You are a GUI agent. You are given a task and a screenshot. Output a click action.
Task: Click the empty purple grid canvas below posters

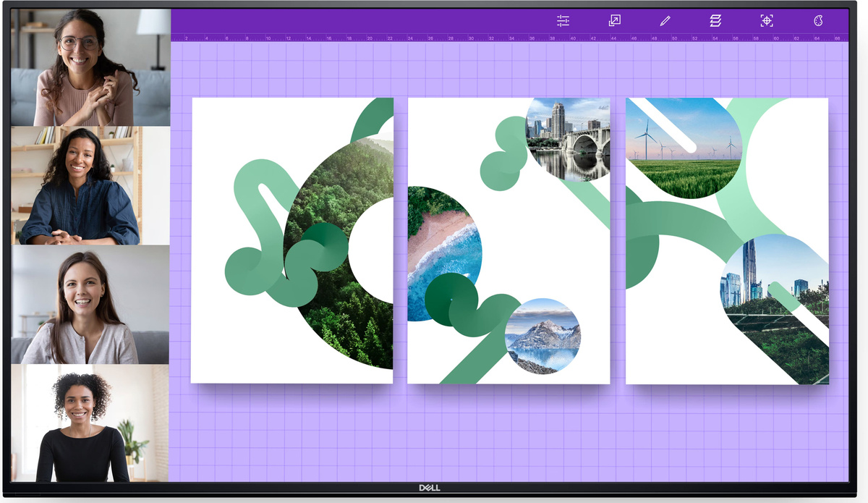point(506,434)
